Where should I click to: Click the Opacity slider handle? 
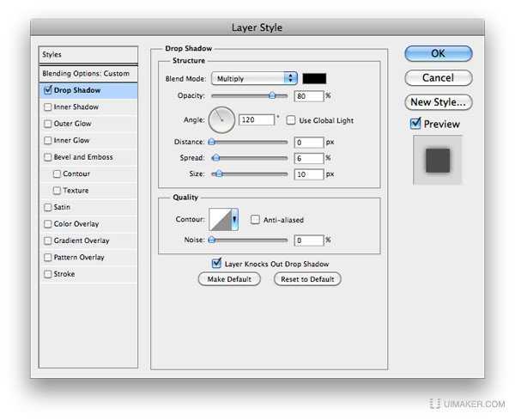(272, 95)
